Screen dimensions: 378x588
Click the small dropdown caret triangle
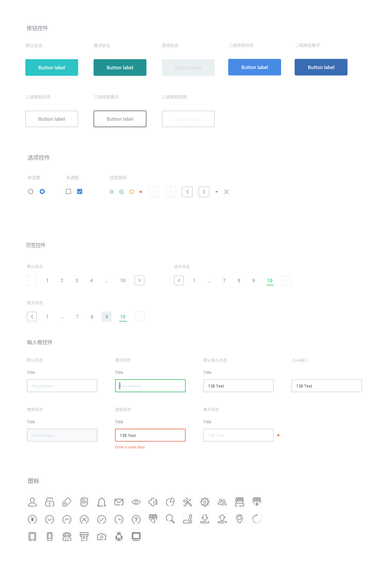click(217, 192)
